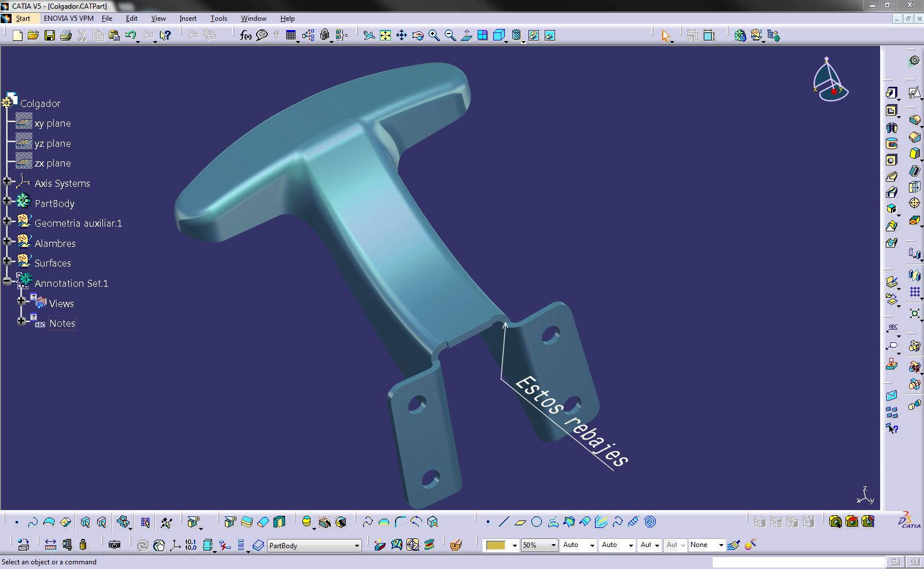Viewport: 924px width, 569px height.
Task: Click the yellow fill color swatch
Action: tap(496, 545)
